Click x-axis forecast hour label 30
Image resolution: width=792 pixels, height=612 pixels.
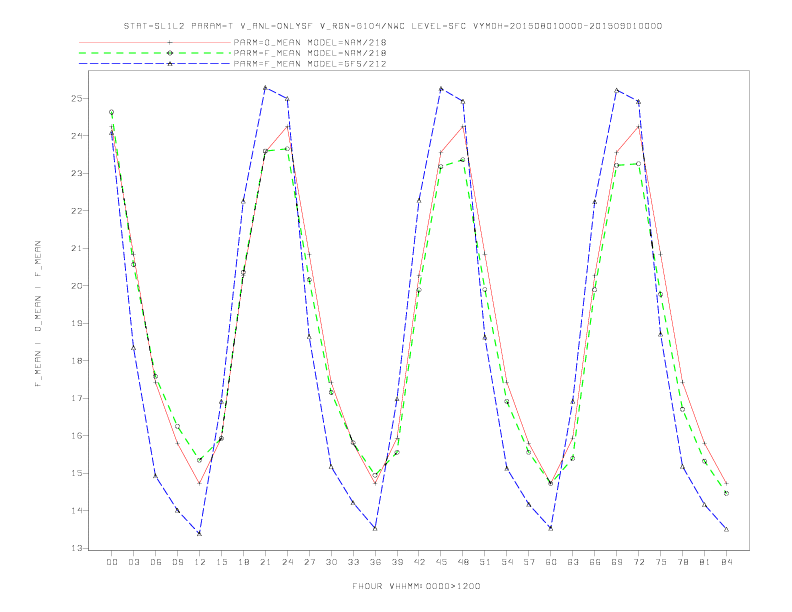[x=331, y=562]
